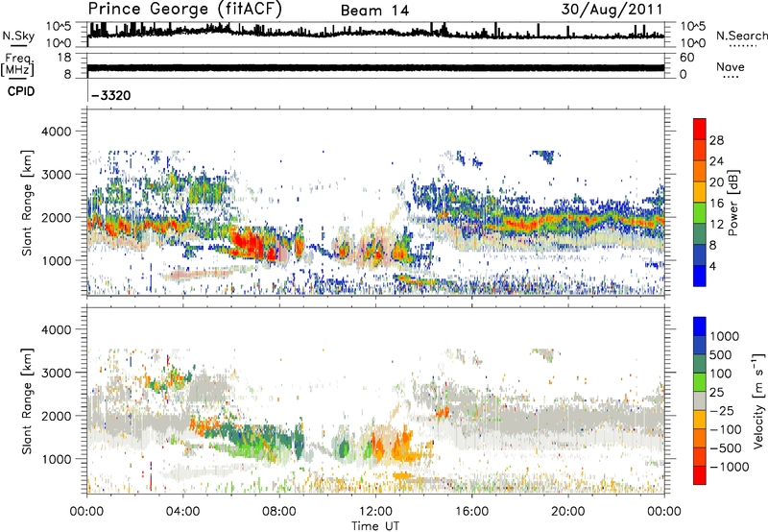Select the "CPID" row label

(x=20, y=91)
